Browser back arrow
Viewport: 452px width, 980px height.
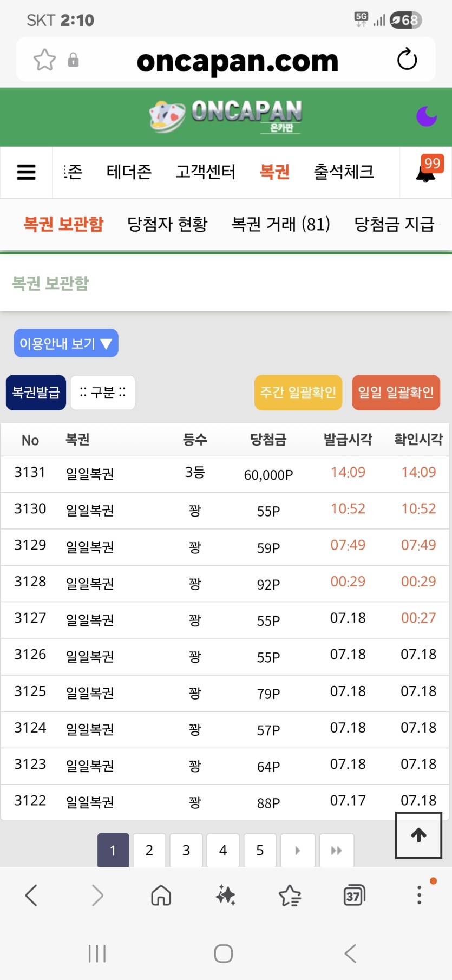click(x=31, y=896)
